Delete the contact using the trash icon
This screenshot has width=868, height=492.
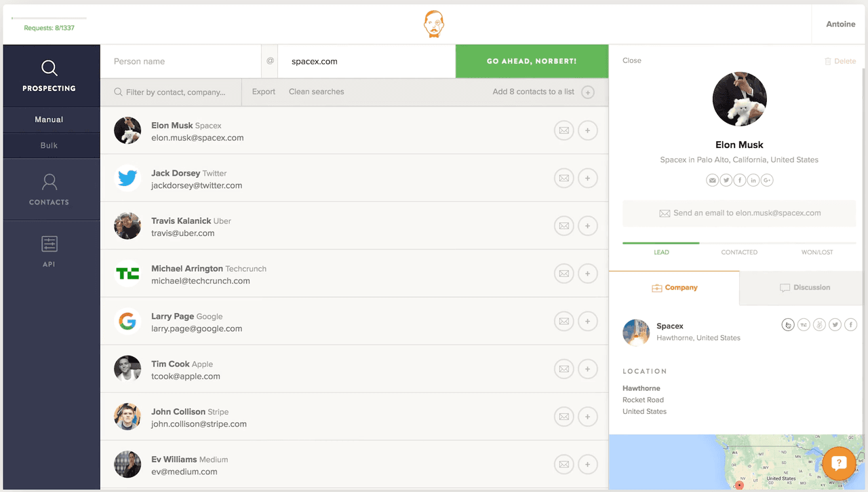pos(840,60)
